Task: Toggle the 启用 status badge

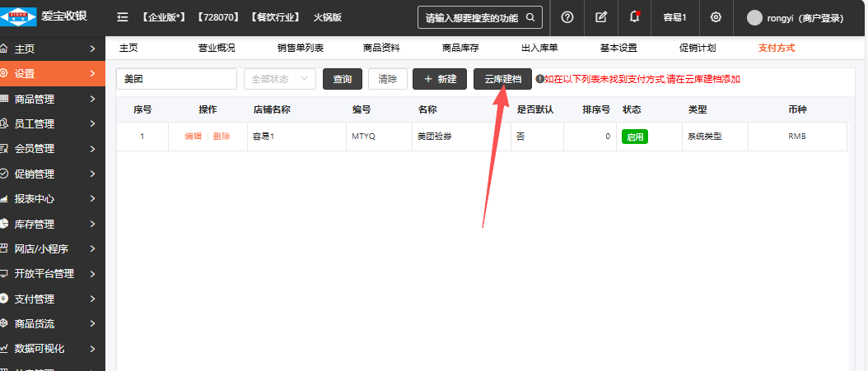Action: point(634,137)
